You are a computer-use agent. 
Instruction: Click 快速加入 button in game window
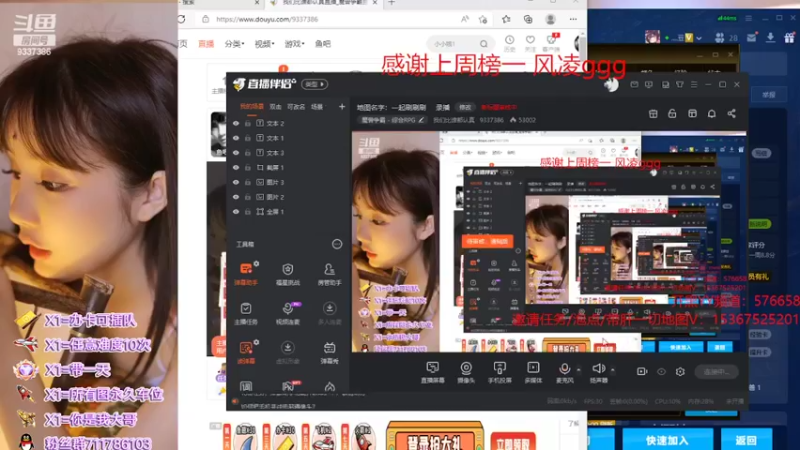pyautogui.click(x=667, y=440)
